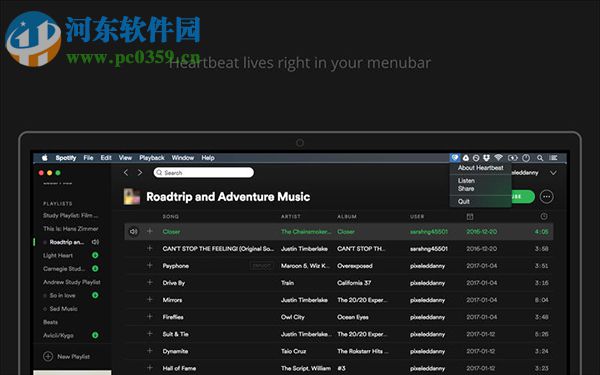Sort by the clock duration column icon
Screen dimensions: 600x375
(544, 216)
